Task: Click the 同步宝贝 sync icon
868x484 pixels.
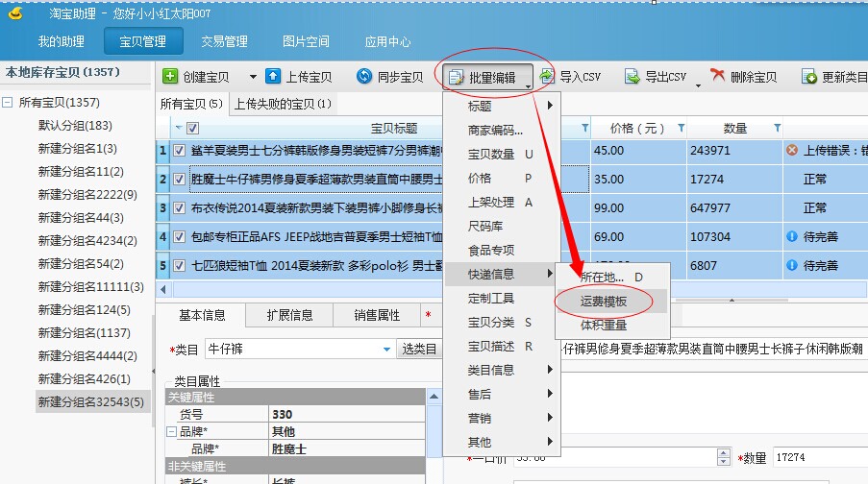Action: pyautogui.click(x=365, y=77)
